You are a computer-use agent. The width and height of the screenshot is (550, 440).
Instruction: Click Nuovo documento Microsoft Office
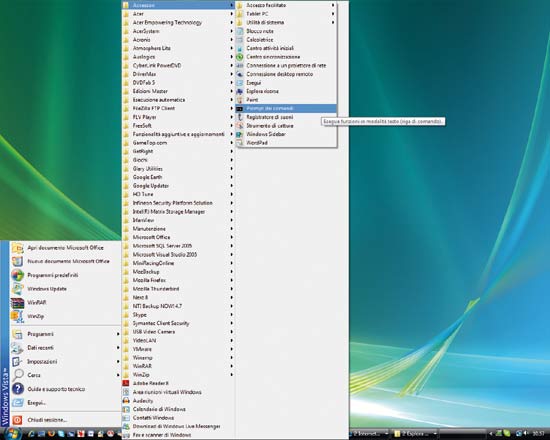pyautogui.click(x=66, y=261)
